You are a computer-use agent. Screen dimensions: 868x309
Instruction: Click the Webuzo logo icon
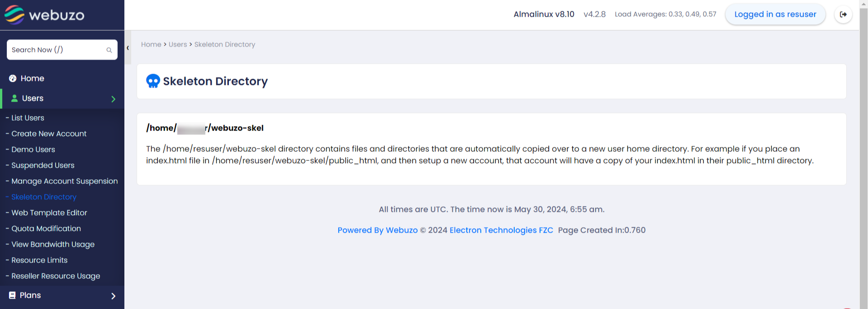coord(14,14)
